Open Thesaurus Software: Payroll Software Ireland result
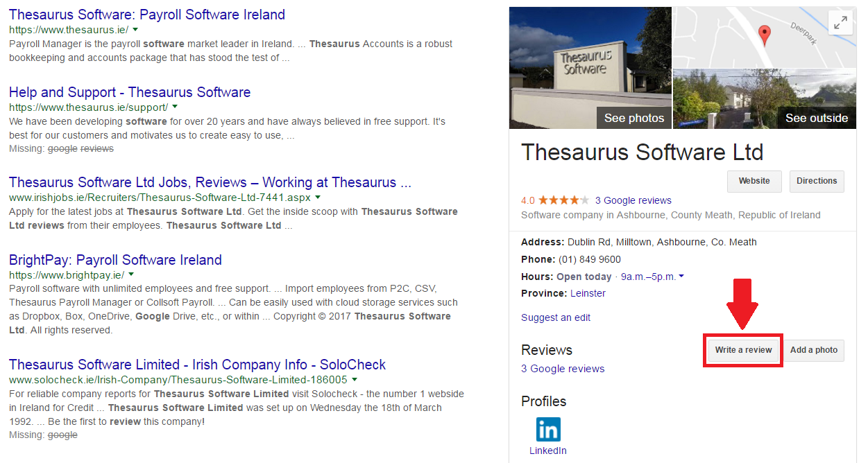The image size is (868, 463). pyautogui.click(x=147, y=15)
